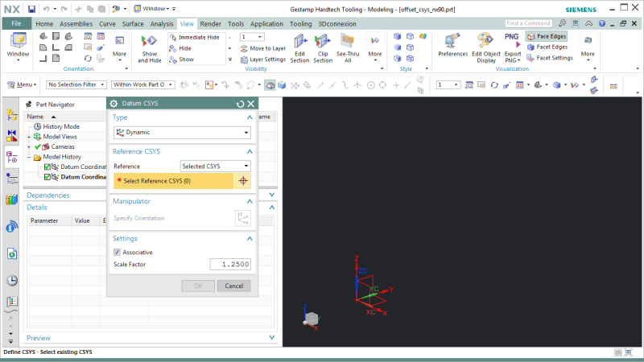Expand the Preview panel
This screenshot has width=644, height=362.
tap(271, 337)
